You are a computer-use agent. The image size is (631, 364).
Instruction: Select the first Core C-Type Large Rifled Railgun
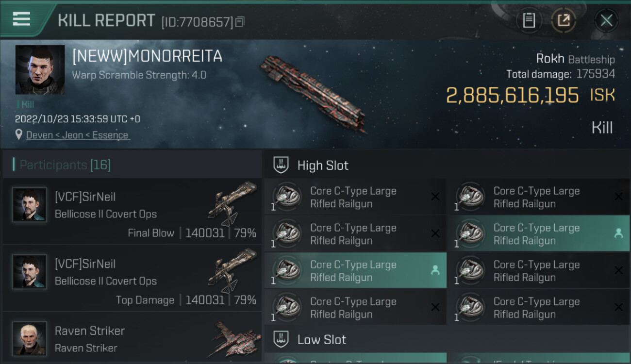click(355, 197)
